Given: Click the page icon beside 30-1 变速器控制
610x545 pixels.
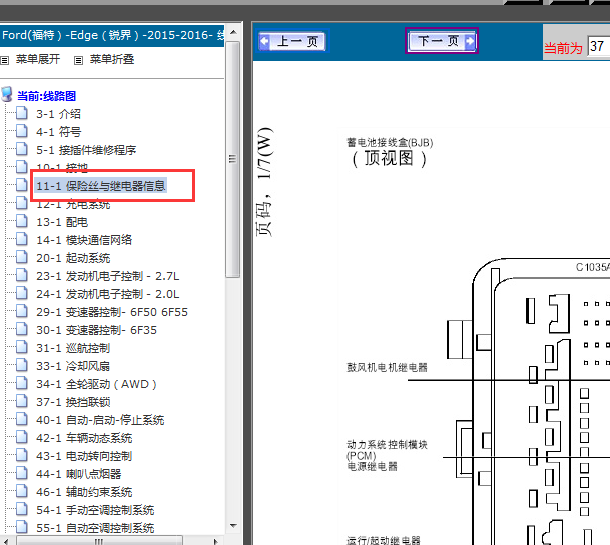Looking at the screenshot, I should pos(22,328).
